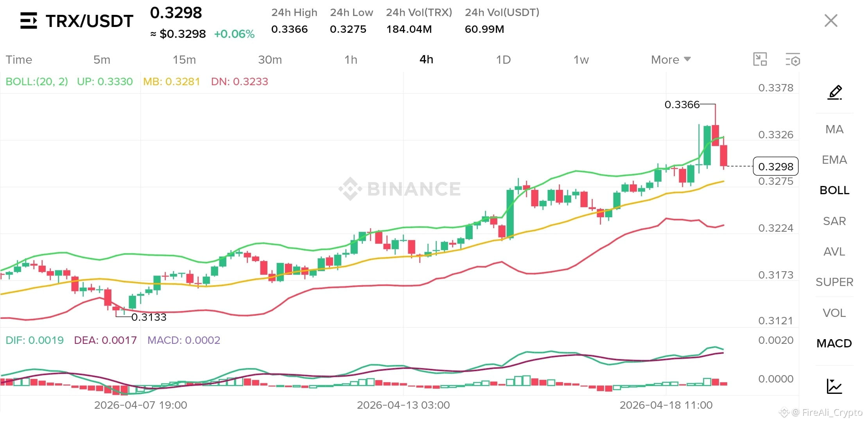Screen dimensions: 868x422
Task: Click the large 0.3298 last price
Action: (176, 13)
